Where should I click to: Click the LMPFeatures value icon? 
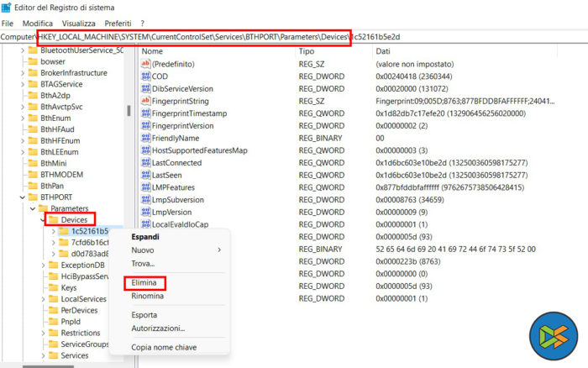tap(145, 187)
